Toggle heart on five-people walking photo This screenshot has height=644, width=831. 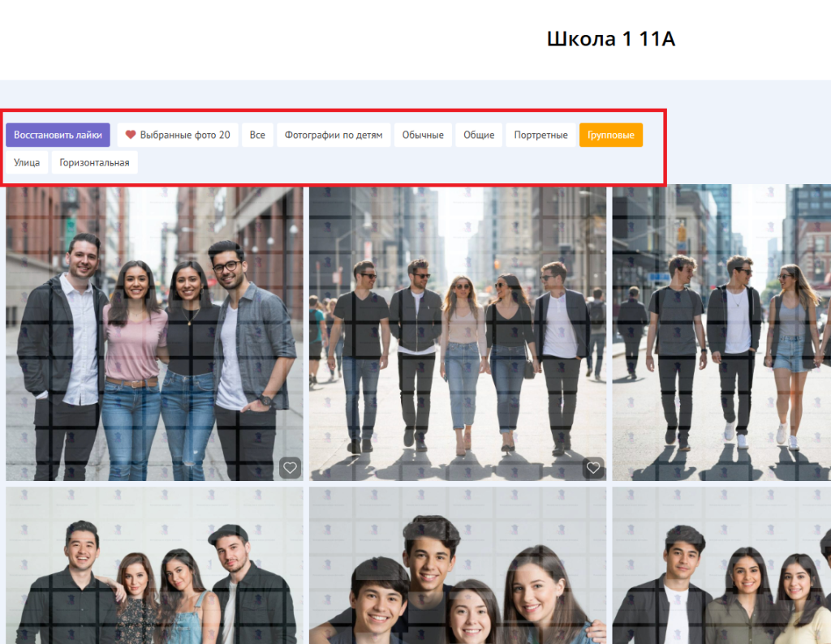pyautogui.click(x=593, y=467)
